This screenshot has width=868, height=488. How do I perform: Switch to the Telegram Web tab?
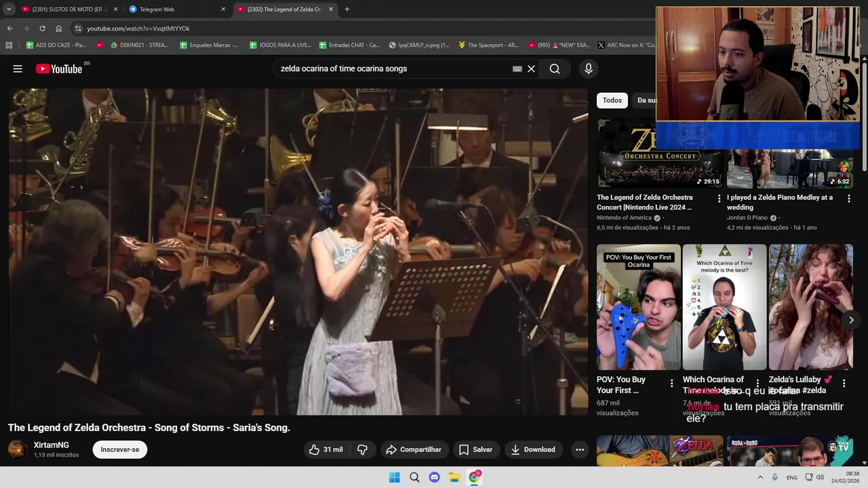pyautogui.click(x=177, y=9)
